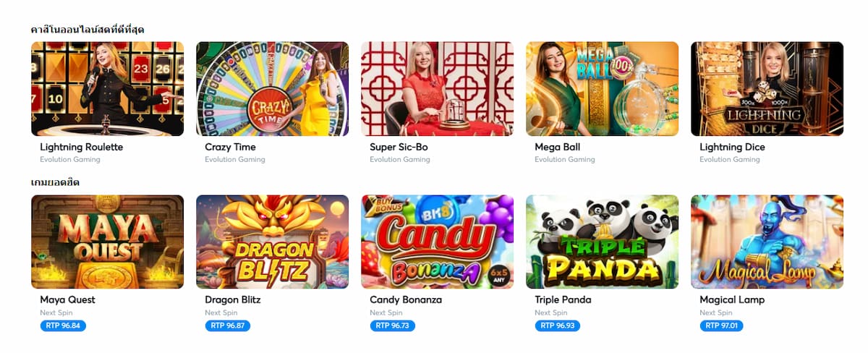The image size is (868, 353).
Task: Open the Lightning Dice game image
Action: point(767,88)
